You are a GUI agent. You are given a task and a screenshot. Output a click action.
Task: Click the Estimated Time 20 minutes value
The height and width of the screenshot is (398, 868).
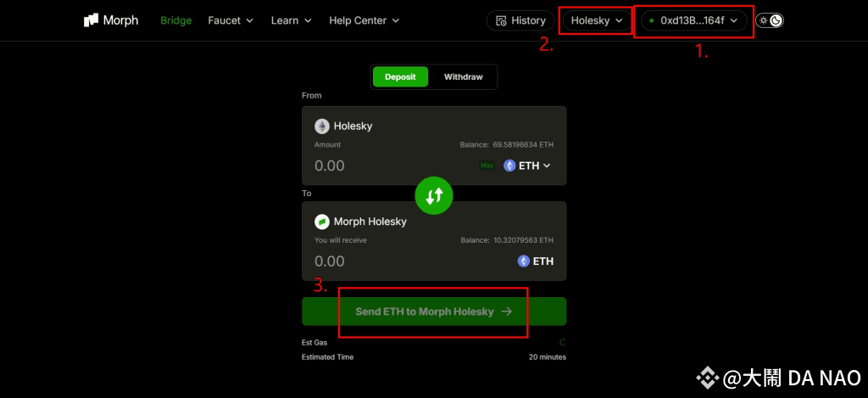tap(548, 357)
